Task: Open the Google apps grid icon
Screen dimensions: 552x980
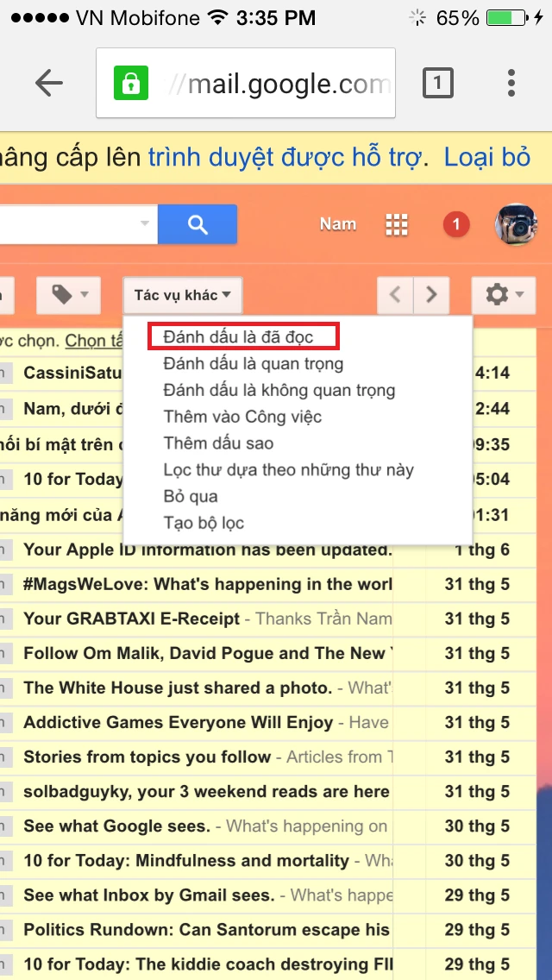Action: point(397,224)
